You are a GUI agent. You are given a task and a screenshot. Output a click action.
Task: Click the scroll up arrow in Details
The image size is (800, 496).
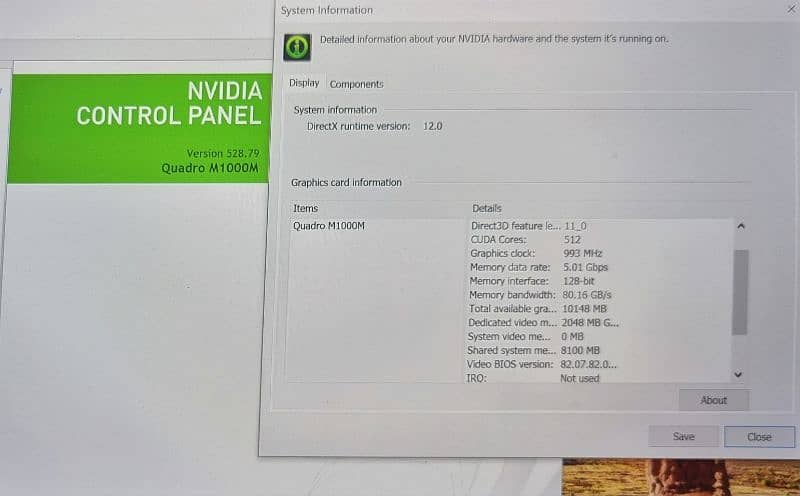(739, 227)
